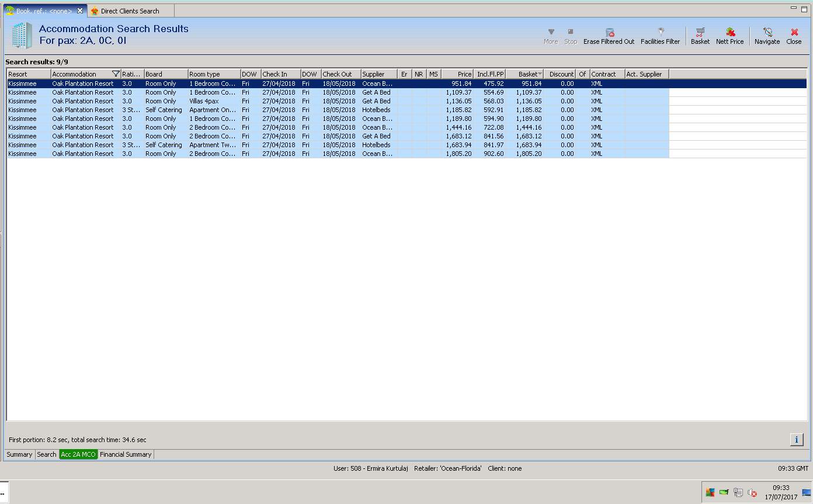This screenshot has height=504, width=813.
Task: Open the Facilities Filter funnel tool
Action: (x=661, y=32)
